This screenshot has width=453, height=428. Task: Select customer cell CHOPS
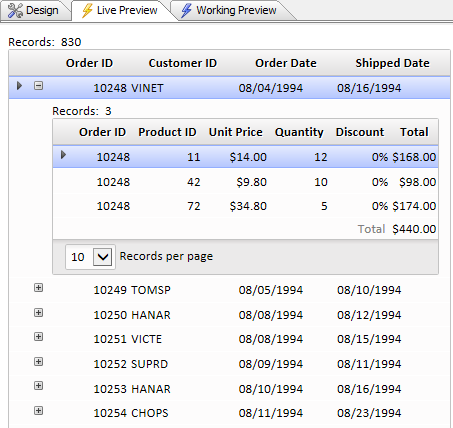point(150,413)
